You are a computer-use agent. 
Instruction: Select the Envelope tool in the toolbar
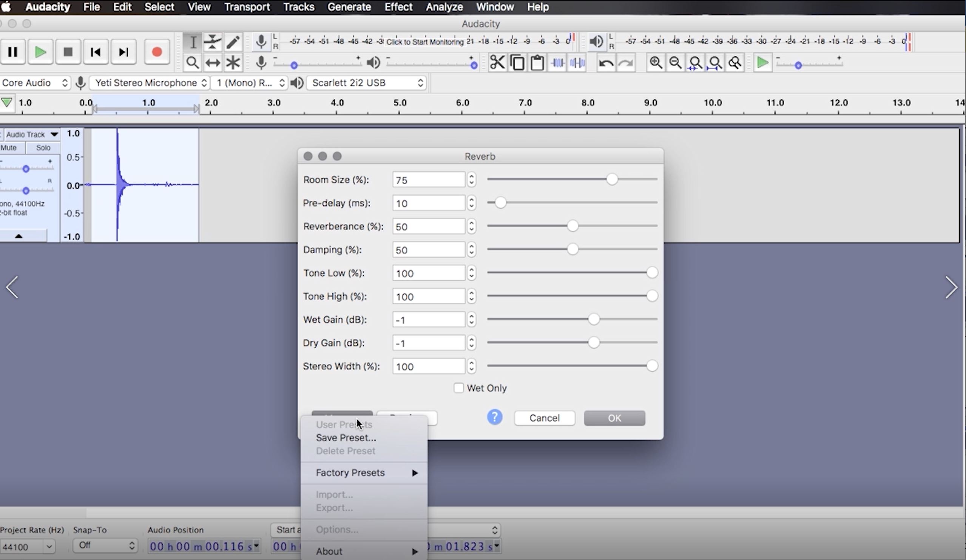tap(212, 42)
